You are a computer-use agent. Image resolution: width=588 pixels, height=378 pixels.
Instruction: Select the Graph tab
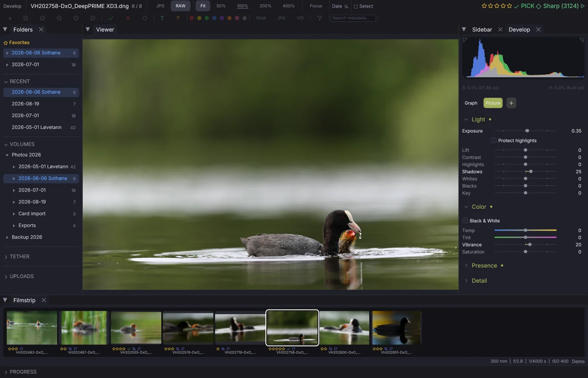pyautogui.click(x=471, y=103)
